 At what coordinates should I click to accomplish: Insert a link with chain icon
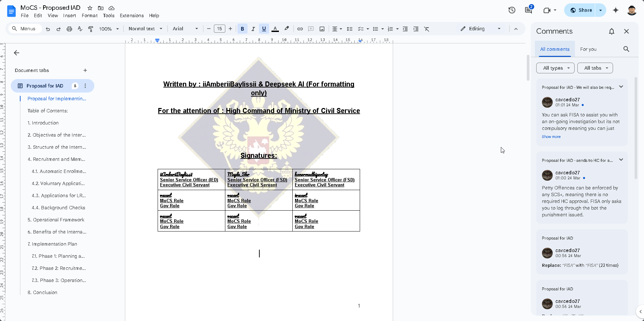click(x=300, y=29)
